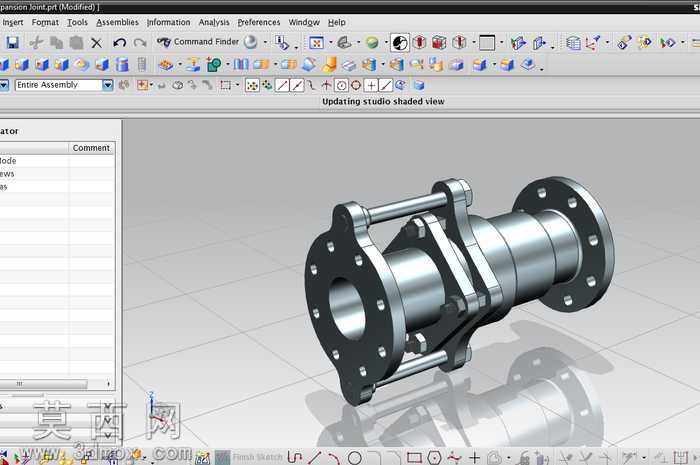The height and width of the screenshot is (465, 700).
Task: Toggle the arc center snap option
Action: pyautogui.click(x=342, y=85)
